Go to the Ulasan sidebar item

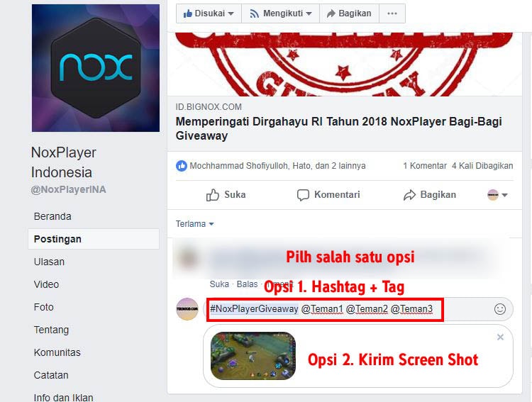pyautogui.click(x=49, y=262)
